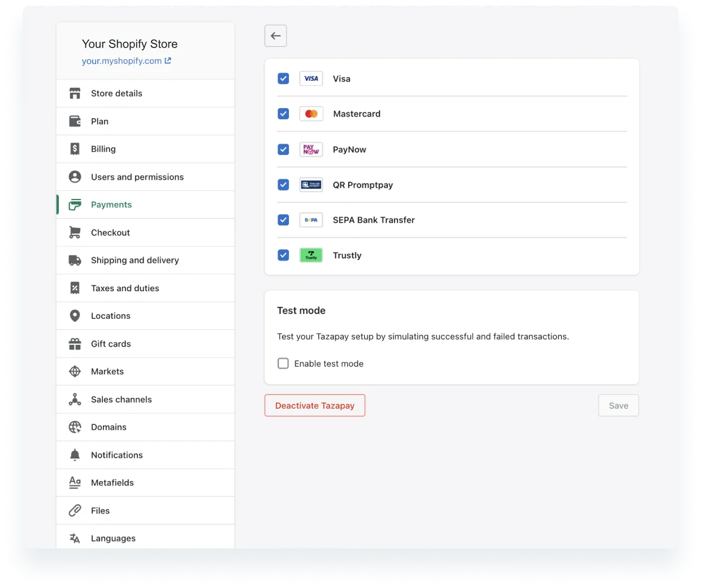Screen dimensions: 701x588
Task: Open the Files section
Action: pos(145,511)
